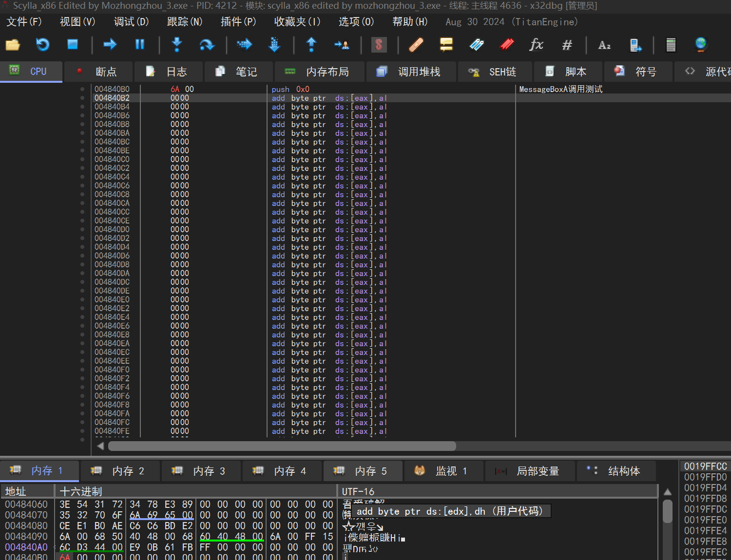Open the 帮助(H) menu
This screenshot has height=560, width=731.
click(x=410, y=22)
